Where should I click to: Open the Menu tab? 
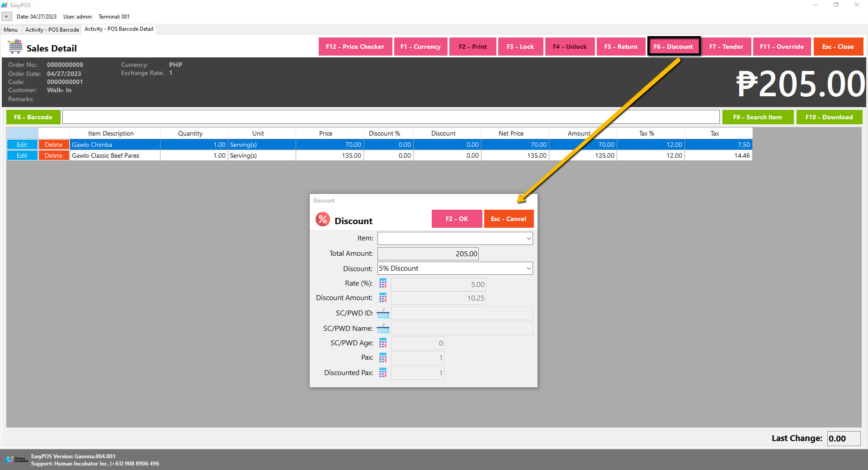(11, 30)
